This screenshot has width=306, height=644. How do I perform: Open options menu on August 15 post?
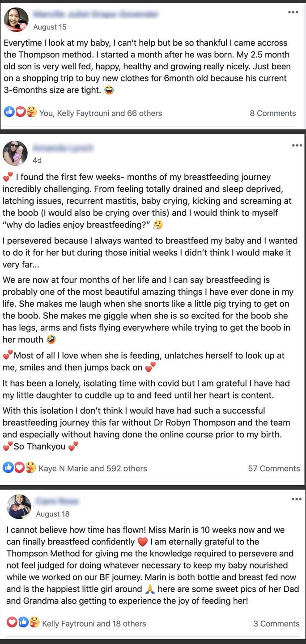tap(293, 12)
